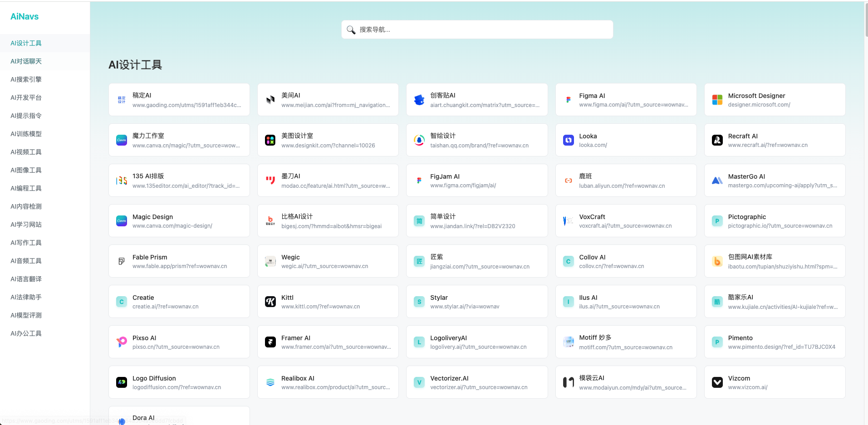This screenshot has width=868, height=425.
Task: Select AI设计工具 in the sidebar
Action: [45, 43]
